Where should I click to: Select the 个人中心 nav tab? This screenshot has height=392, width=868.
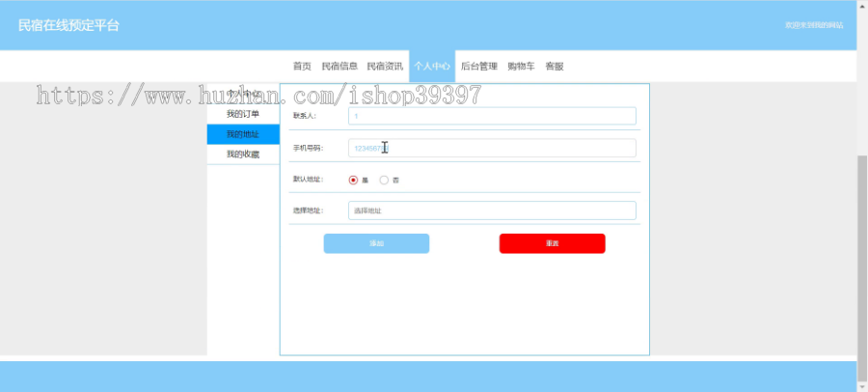coord(432,66)
